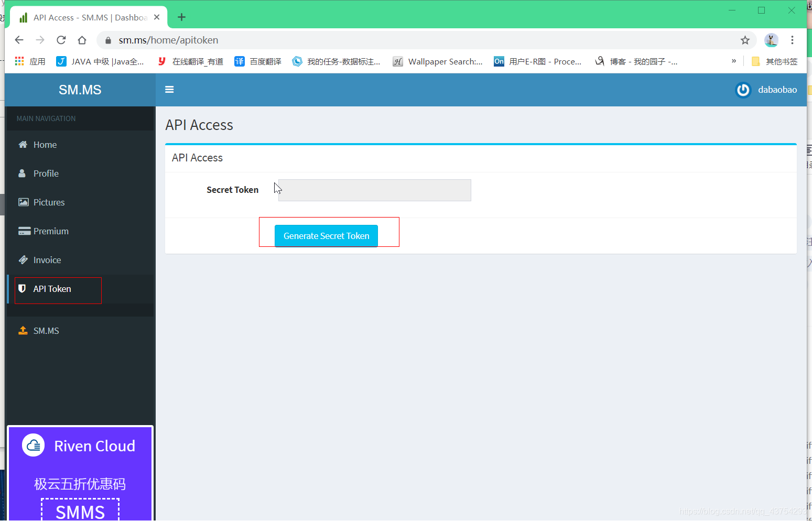Open a new browser tab
Screen dimensions: 812x521
(181, 17)
